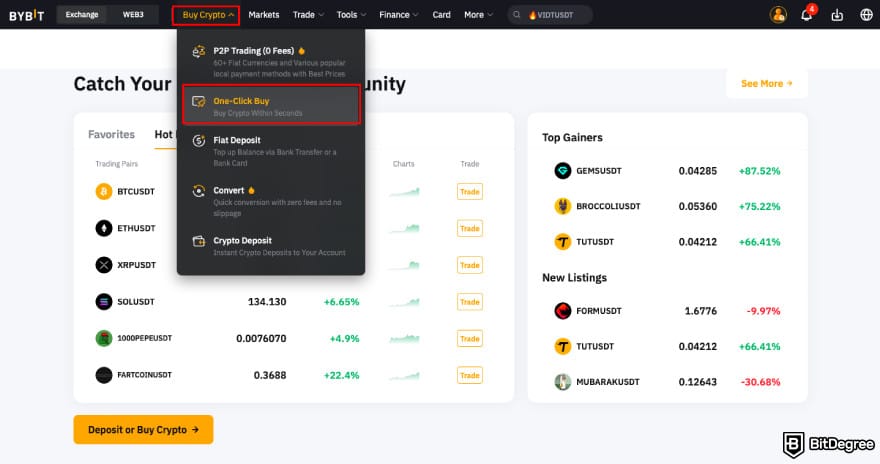This screenshot has height=464, width=880.
Task: Click the ETHUSDT Ethereum coin icon
Action: 104,228
